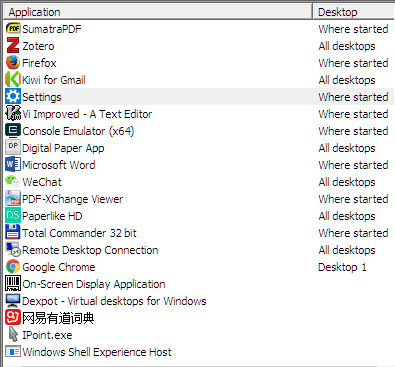This screenshot has height=367, width=395.
Task: Click the Paperlike HD DS icon
Action: click(x=13, y=216)
